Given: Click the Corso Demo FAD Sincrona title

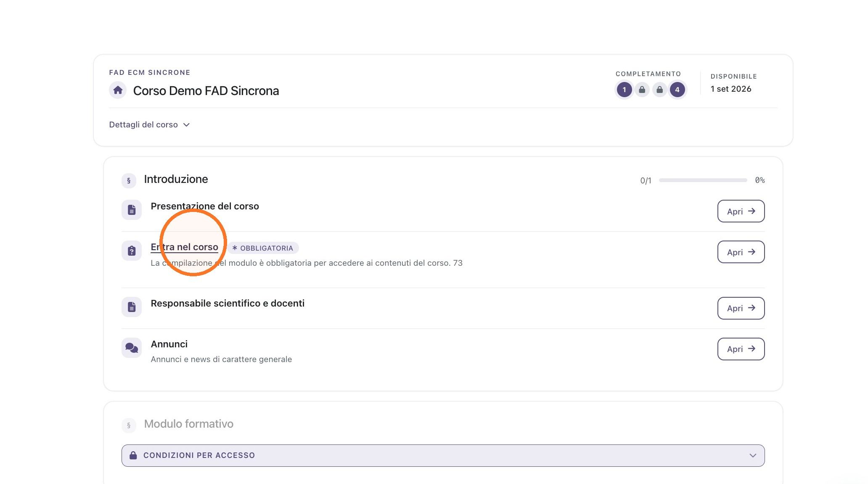Looking at the screenshot, I should pyautogui.click(x=206, y=91).
